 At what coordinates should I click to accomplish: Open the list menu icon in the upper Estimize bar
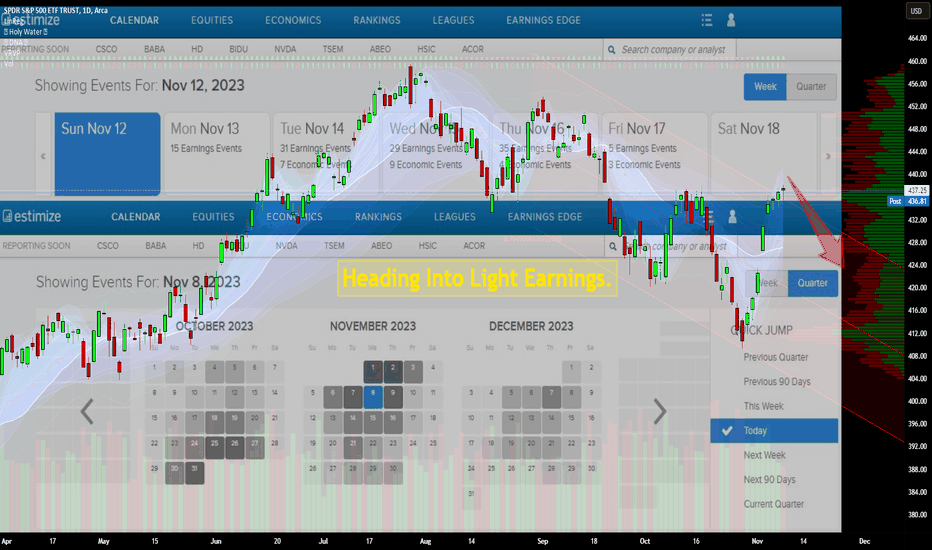706,20
